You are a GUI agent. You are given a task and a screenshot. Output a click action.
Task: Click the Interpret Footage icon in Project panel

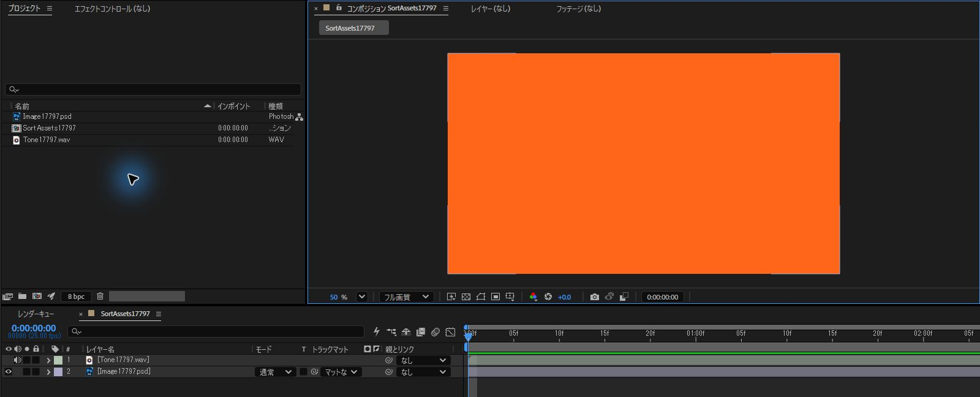[7, 297]
